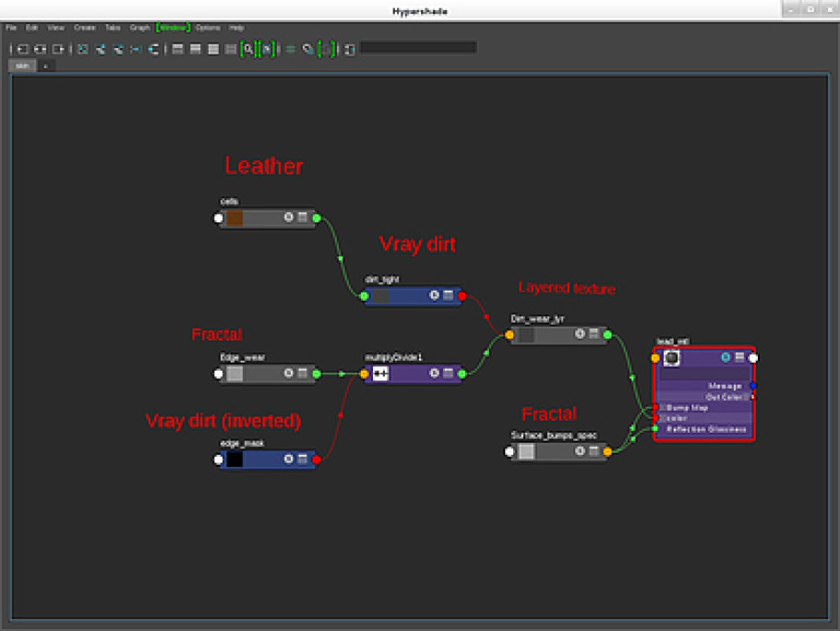
Task: Toggle the full view mode toolbar icon
Action: coord(213,49)
